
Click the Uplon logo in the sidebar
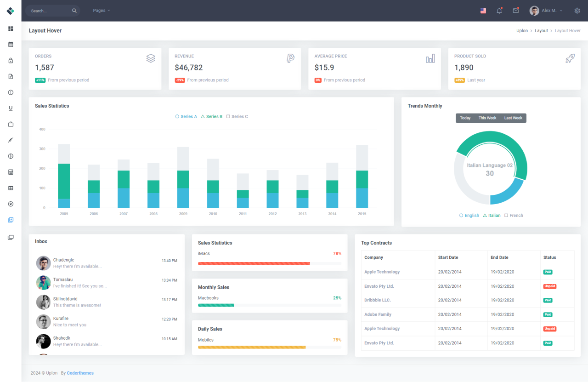click(x=11, y=11)
